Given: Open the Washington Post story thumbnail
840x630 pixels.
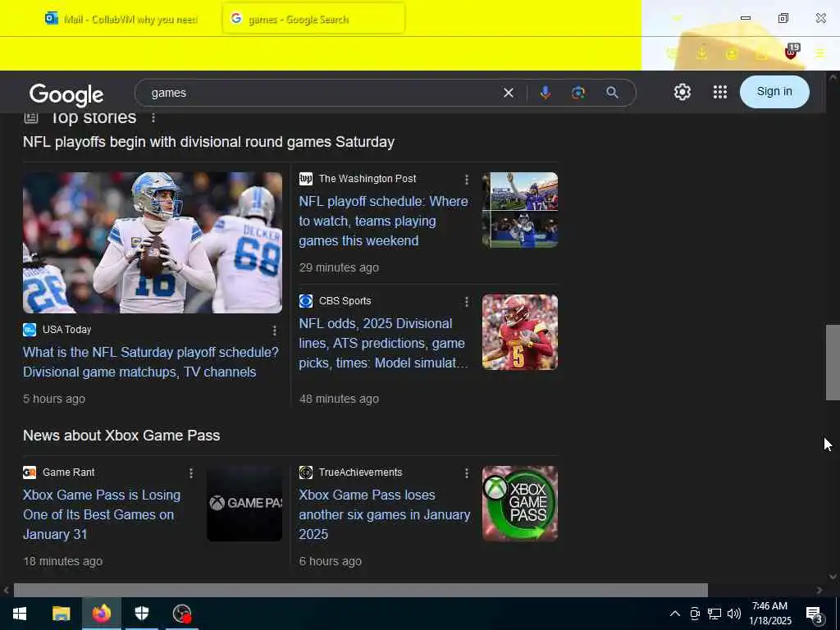Looking at the screenshot, I should (x=519, y=210).
